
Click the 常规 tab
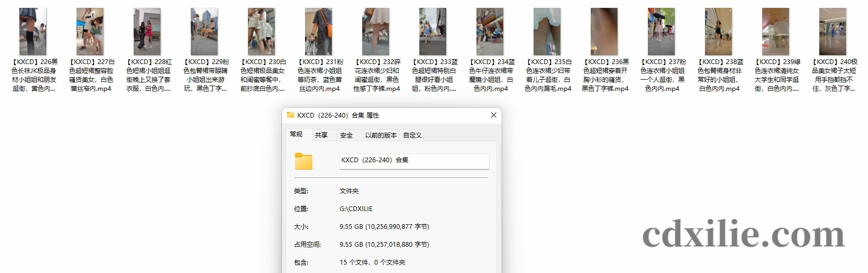tap(296, 134)
